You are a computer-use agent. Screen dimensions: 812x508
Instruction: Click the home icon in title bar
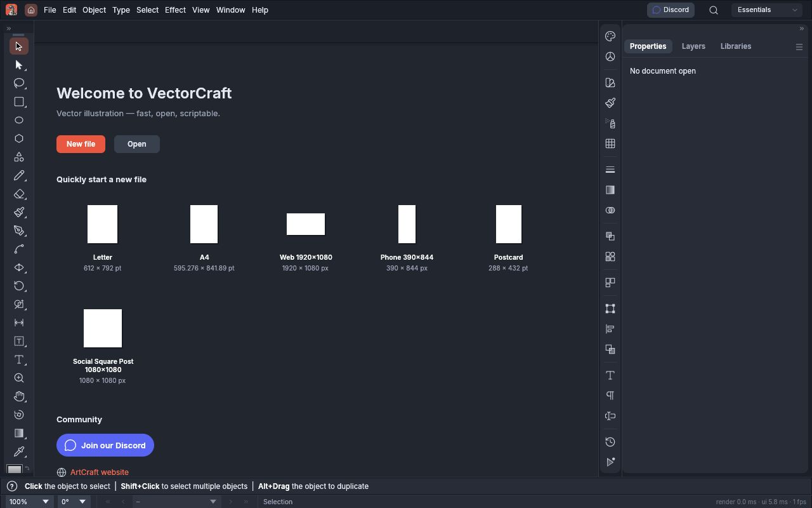click(x=30, y=10)
